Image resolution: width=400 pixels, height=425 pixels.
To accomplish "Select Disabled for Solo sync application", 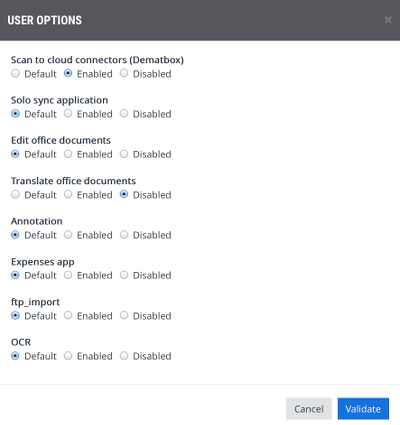I will coord(124,114).
